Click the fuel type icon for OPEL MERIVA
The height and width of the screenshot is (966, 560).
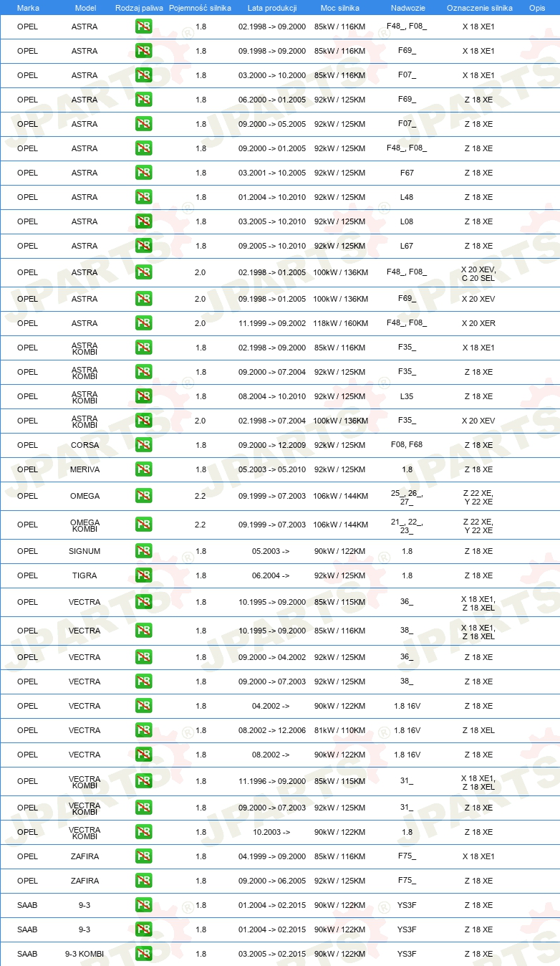[x=143, y=469]
